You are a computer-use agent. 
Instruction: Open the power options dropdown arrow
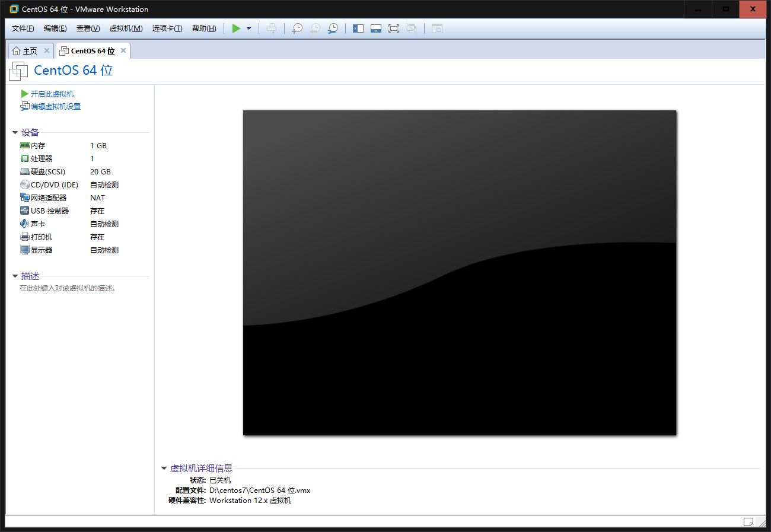[248, 28]
